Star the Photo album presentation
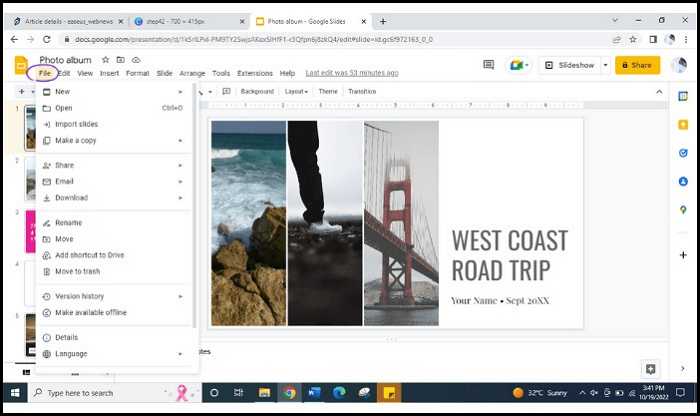 105,60
